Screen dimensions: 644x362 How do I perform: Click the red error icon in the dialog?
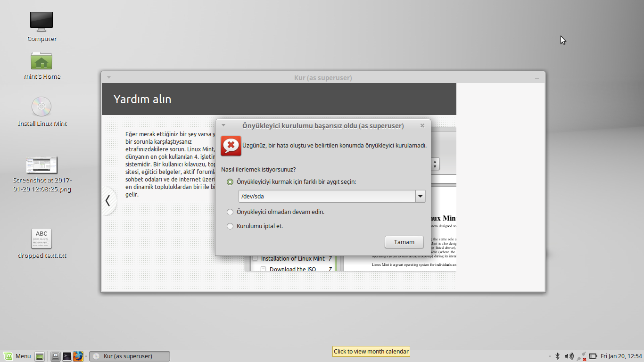click(x=231, y=146)
